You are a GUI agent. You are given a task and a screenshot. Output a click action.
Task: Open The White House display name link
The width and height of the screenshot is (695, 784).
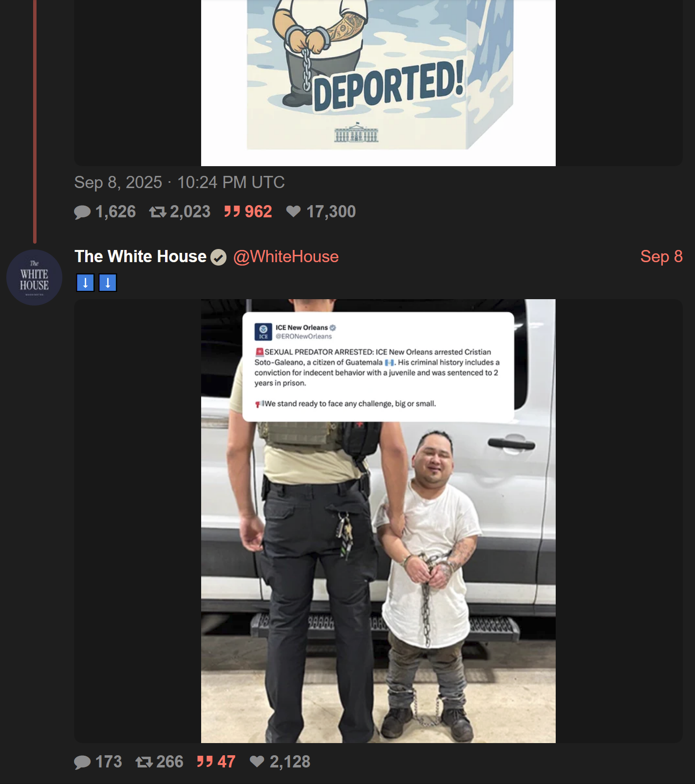click(x=140, y=256)
